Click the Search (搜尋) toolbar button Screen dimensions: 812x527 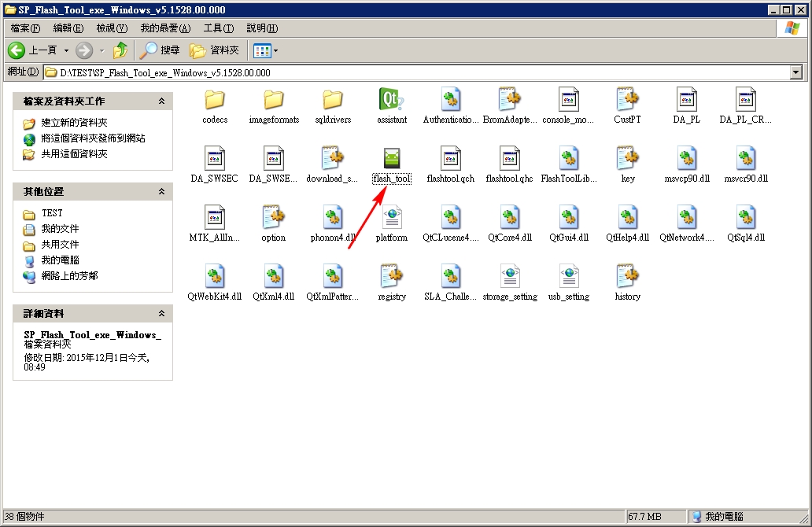click(x=161, y=50)
